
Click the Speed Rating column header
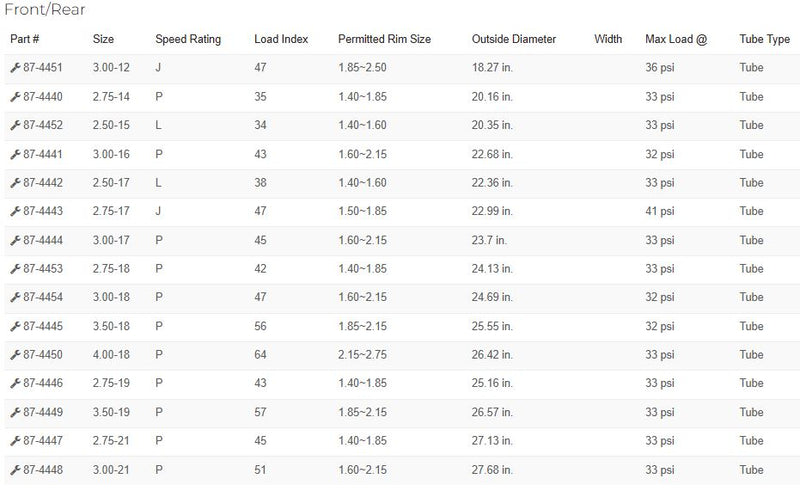pos(188,39)
